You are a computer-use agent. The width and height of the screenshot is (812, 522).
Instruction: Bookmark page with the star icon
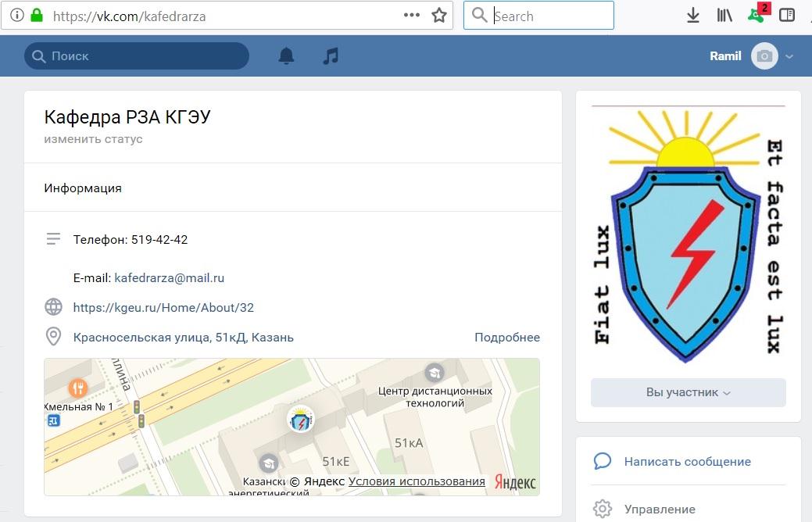coord(439,16)
